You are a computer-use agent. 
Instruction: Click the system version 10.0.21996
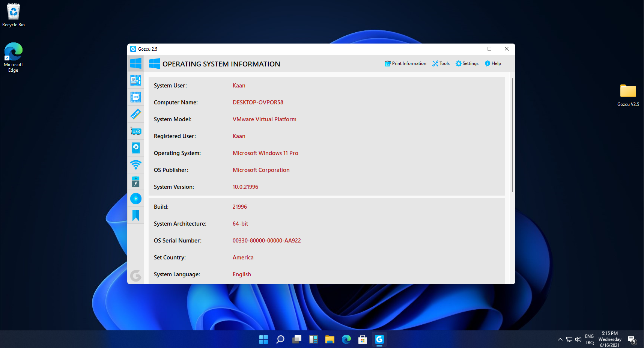(x=245, y=187)
